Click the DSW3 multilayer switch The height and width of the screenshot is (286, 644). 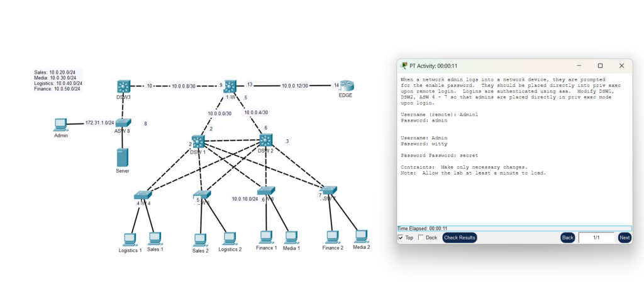pos(123,86)
